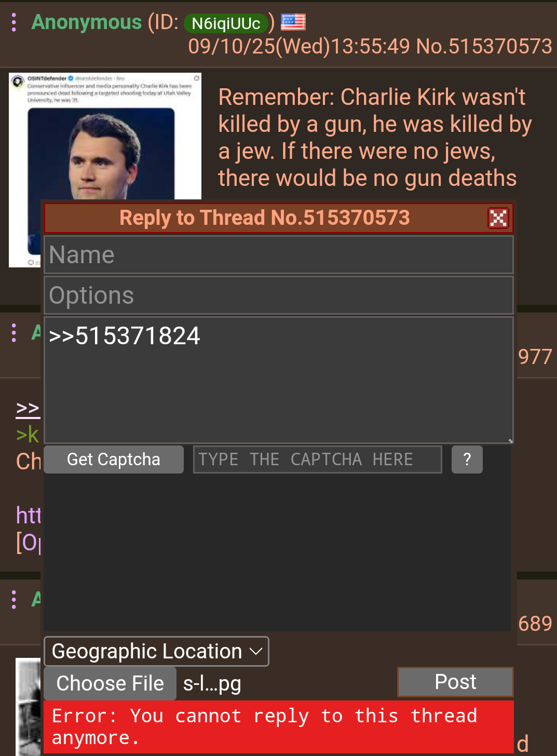Open post menu dots beside top Anonymous

point(14,22)
